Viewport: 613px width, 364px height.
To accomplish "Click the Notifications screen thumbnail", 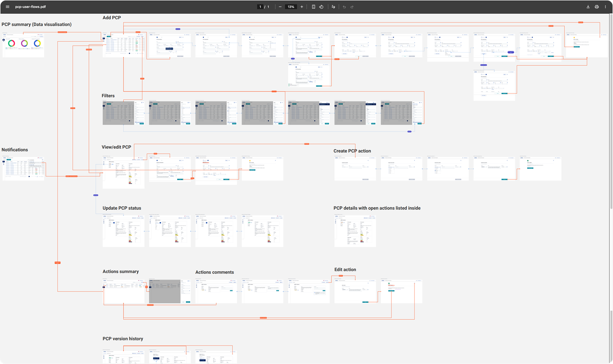I will click(23, 169).
